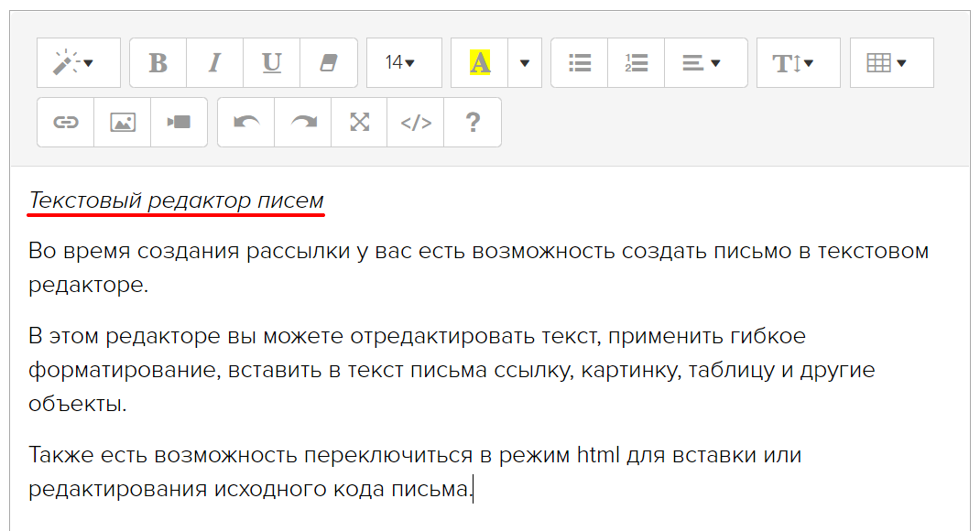Insert an unordered bullet list
The height and width of the screenshot is (531, 980).
(x=580, y=63)
